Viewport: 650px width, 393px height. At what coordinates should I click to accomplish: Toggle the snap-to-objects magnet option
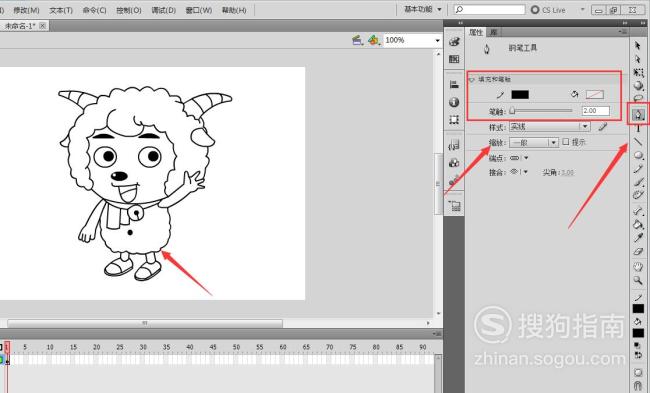[x=638, y=386]
